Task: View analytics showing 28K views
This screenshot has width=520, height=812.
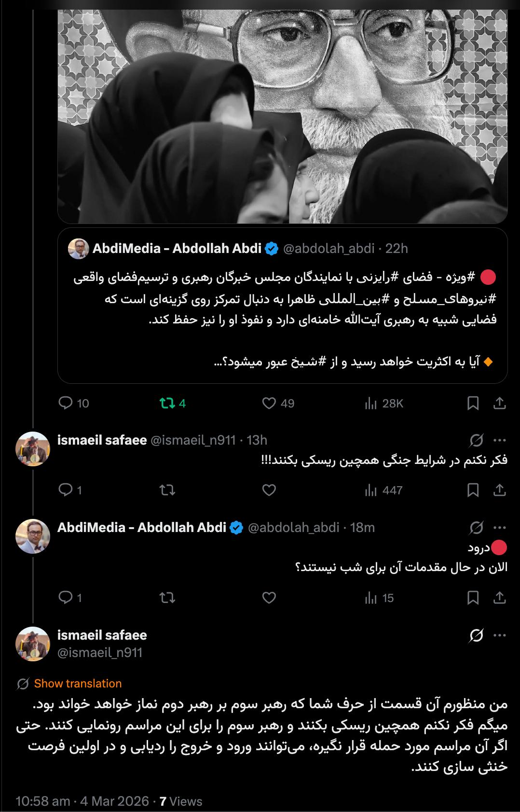Action: [370, 403]
